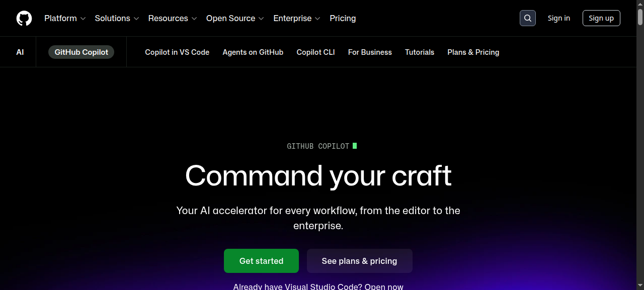Image resolution: width=644 pixels, height=290 pixels.
Task: Click the GITHUB COPILOT eyebrow text
Action: 318,146
